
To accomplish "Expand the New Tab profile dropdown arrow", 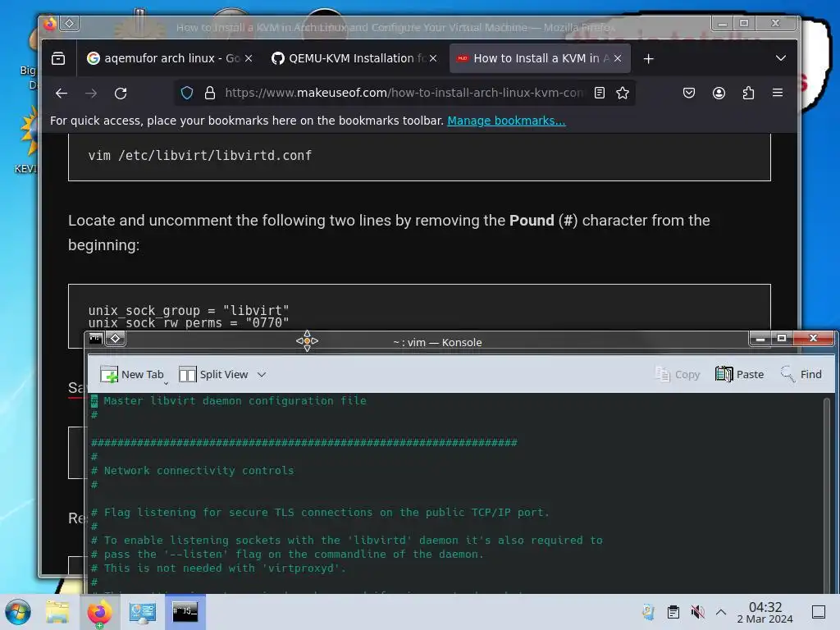I will pyautogui.click(x=166, y=382).
